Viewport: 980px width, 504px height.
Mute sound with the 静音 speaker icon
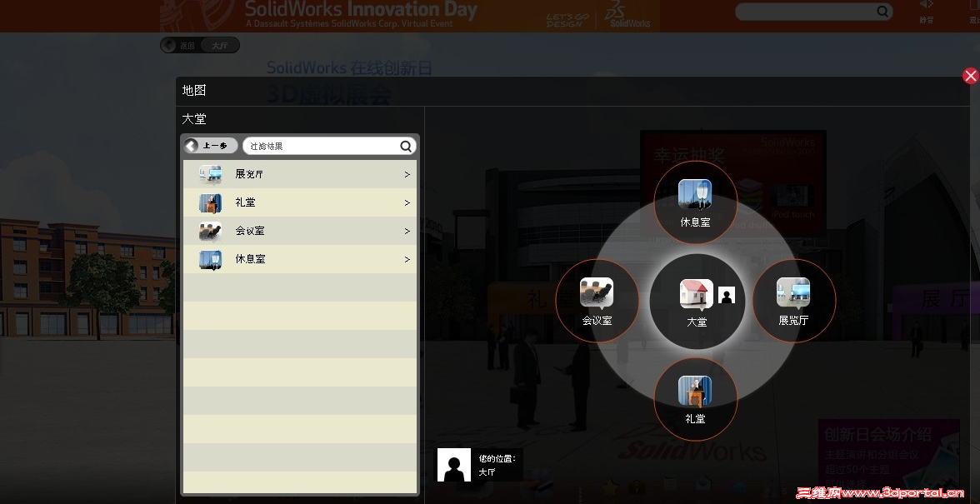pos(927,5)
